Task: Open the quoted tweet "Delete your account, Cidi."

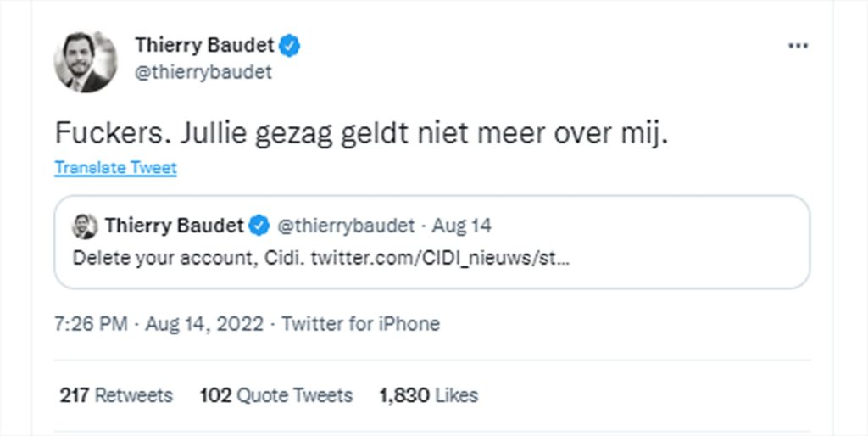Action: (188, 258)
